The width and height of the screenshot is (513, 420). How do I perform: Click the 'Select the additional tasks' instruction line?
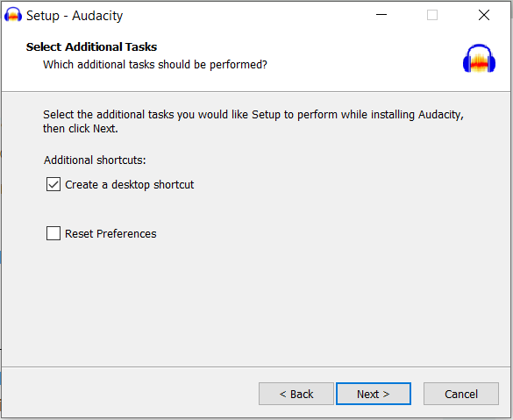point(253,115)
